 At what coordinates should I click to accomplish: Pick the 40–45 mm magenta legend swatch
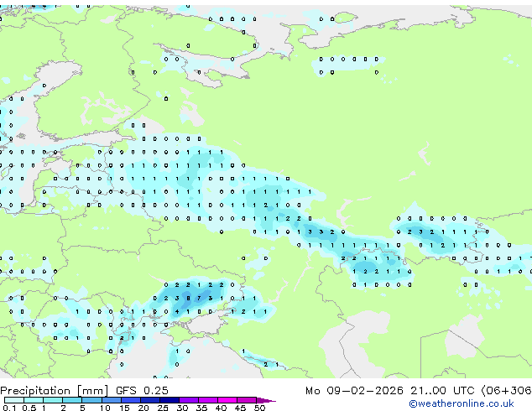227,400
